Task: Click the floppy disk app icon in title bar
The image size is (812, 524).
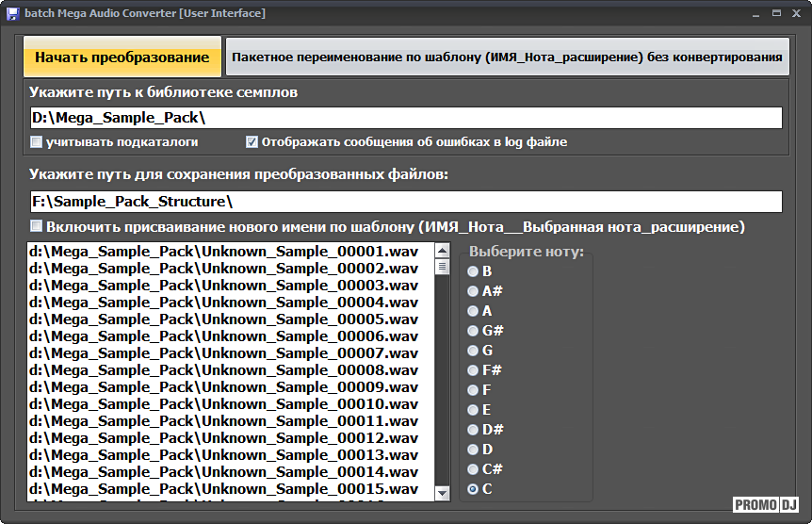Action: (12, 13)
